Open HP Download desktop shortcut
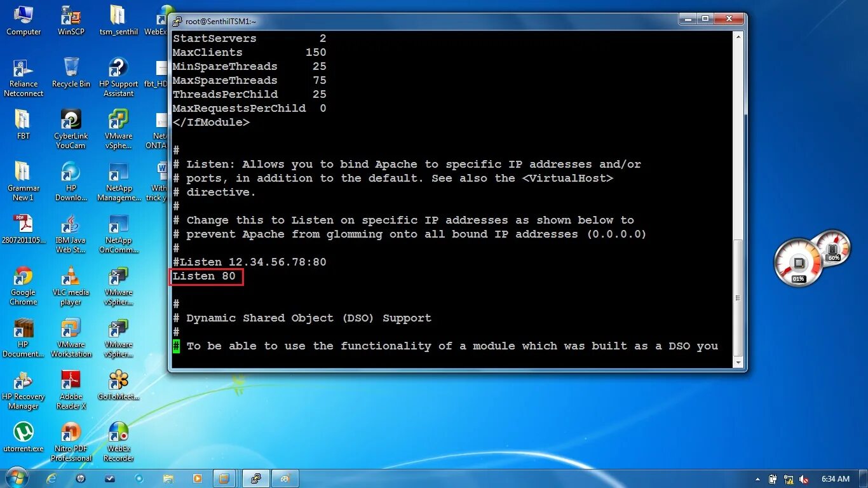The width and height of the screenshot is (868, 488). coord(71,181)
